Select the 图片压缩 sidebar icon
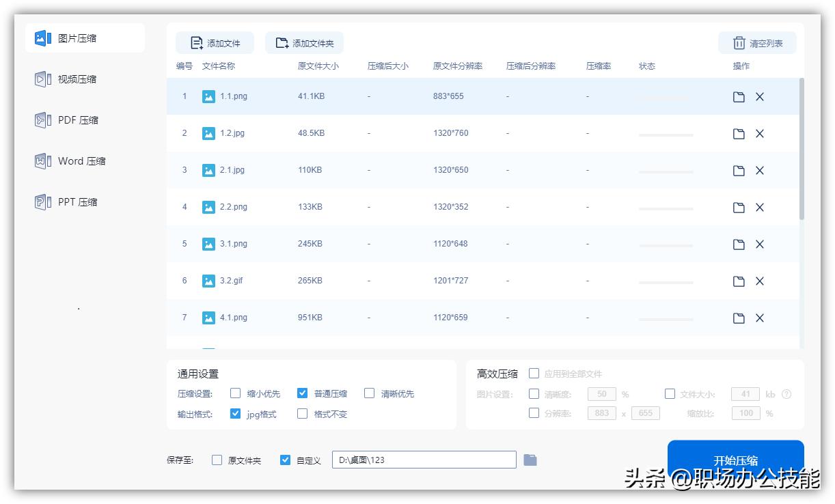Image resolution: width=835 pixels, height=504 pixels. point(42,38)
